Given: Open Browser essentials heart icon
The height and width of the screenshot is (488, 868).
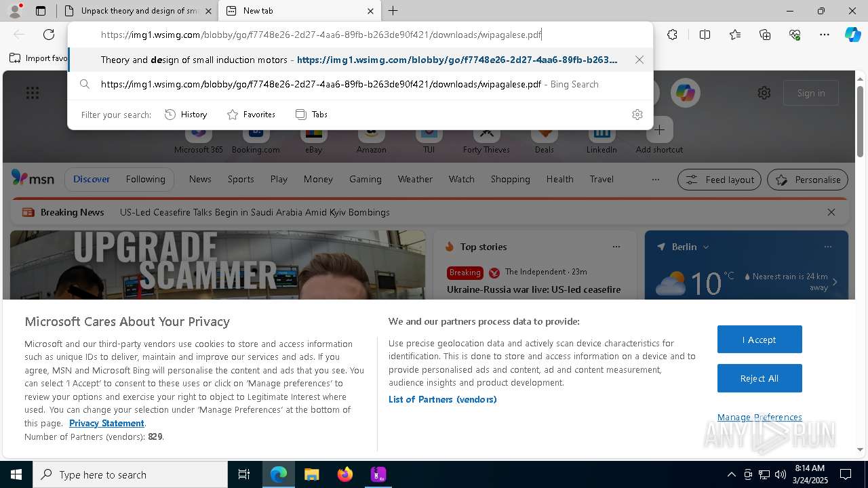Looking at the screenshot, I should tap(795, 35).
